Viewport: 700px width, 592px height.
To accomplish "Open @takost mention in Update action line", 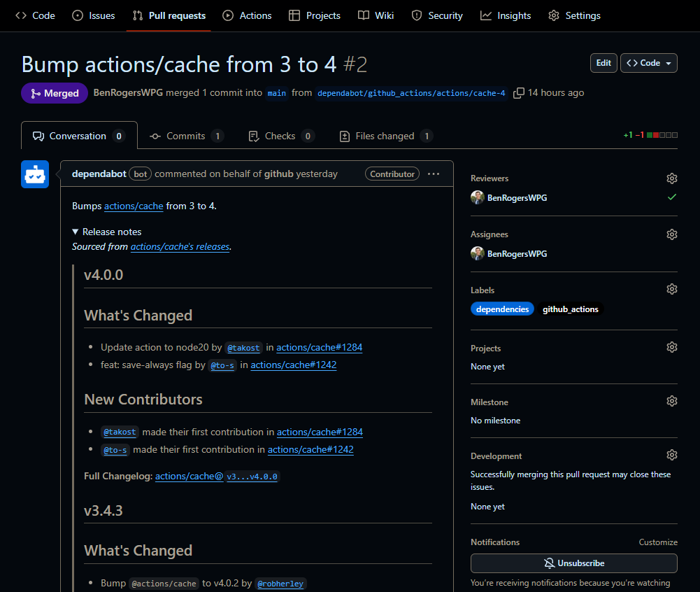I will [243, 348].
